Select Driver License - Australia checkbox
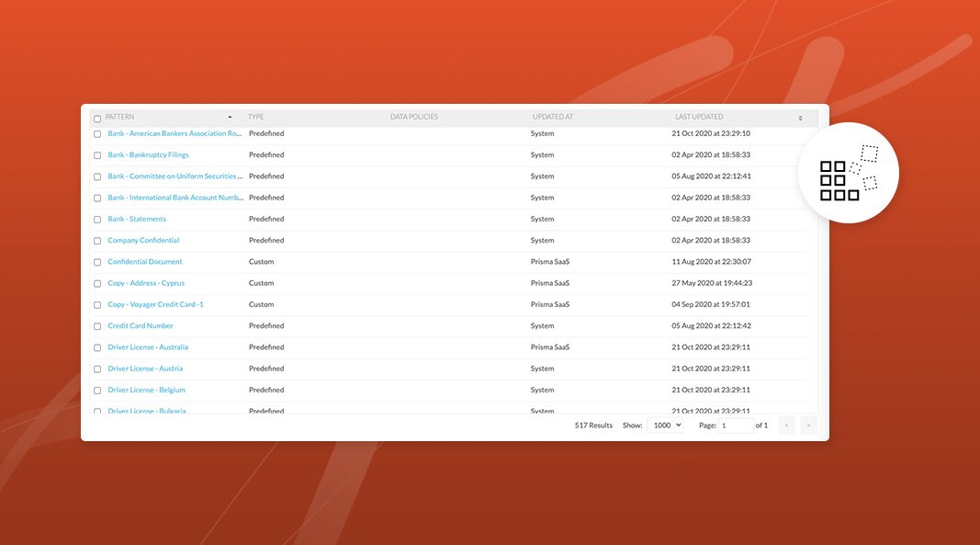Viewport: 980px width, 545px height. click(x=96, y=348)
